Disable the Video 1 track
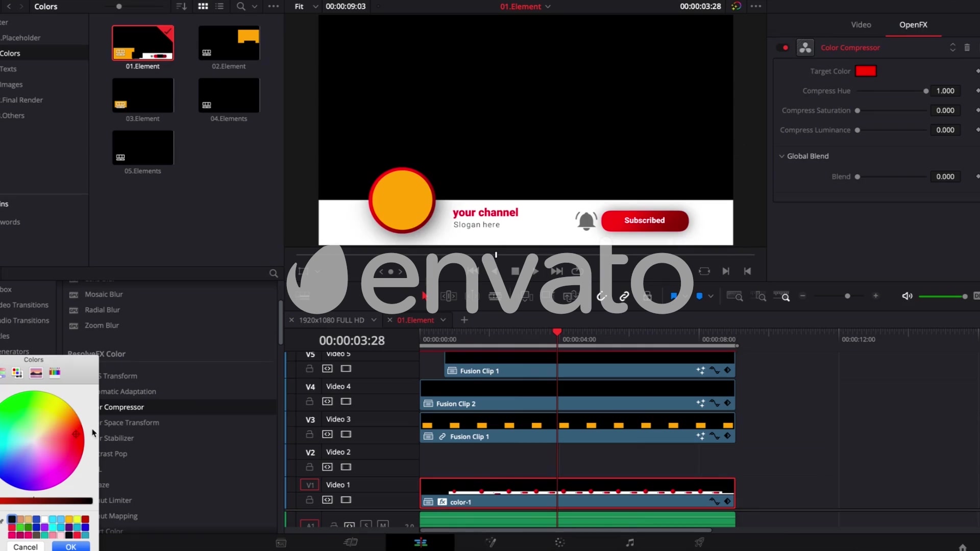Screen dimensions: 980x551 [346, 500]
